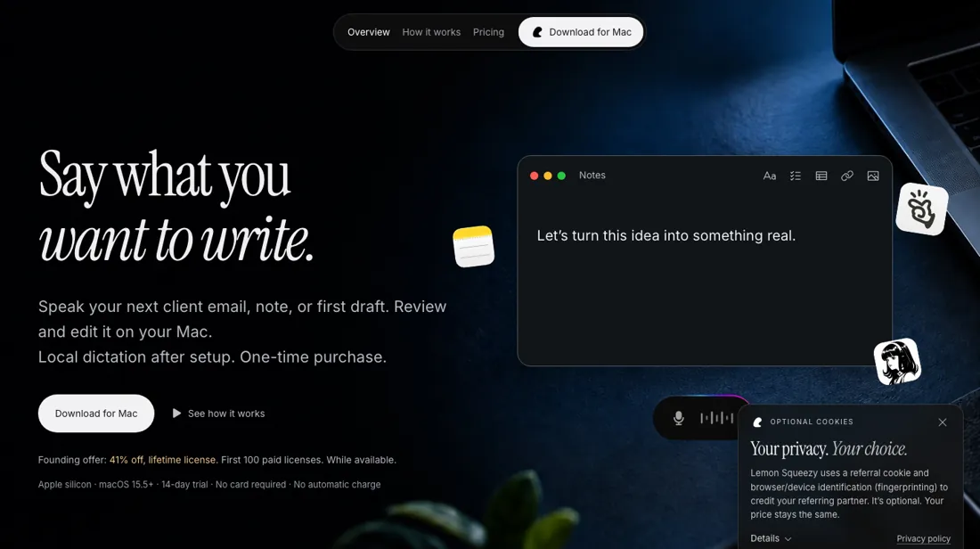
Task: Click the green zoom dot in Notes window
Action: (x=561, y=176)
